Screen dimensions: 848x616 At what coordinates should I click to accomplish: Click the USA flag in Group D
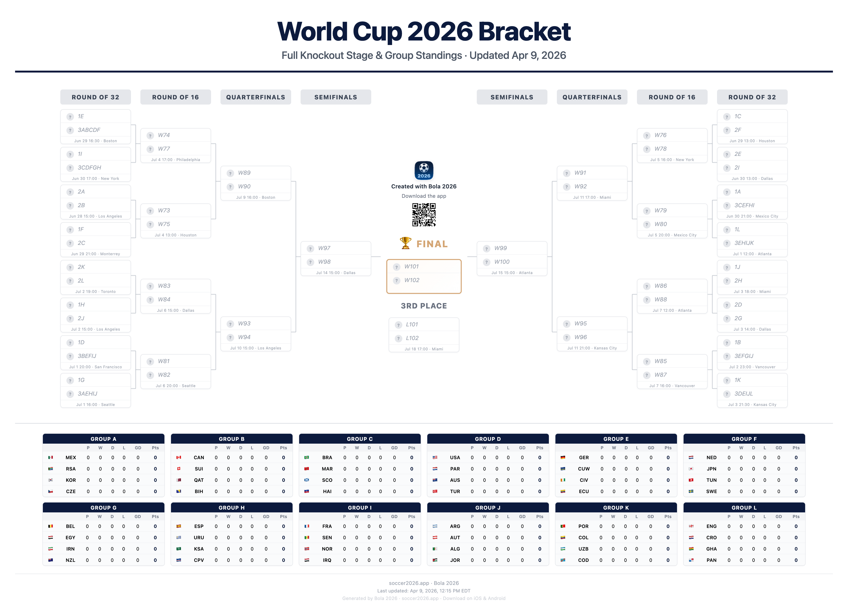pos(435,457)
